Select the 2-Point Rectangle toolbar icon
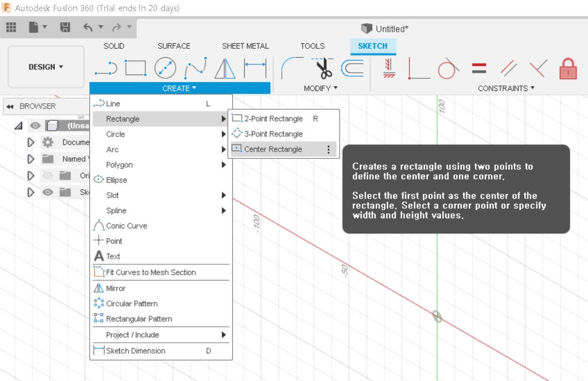 (x=135, y=68)
